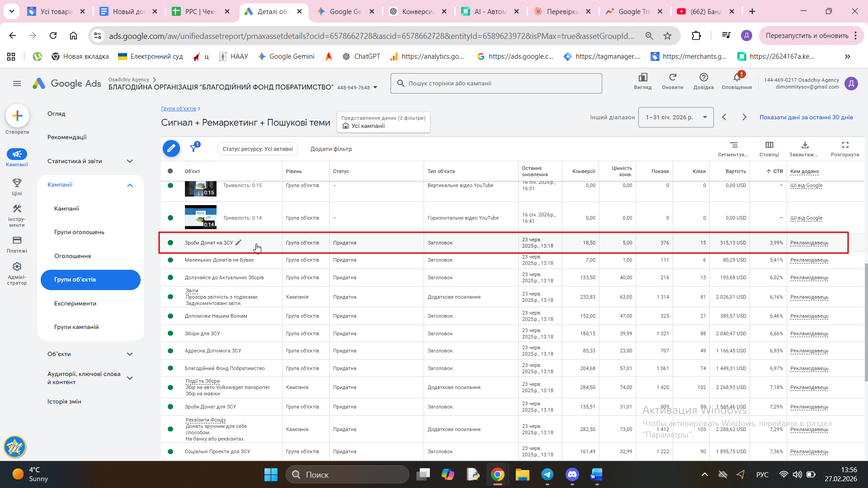Click the blue pencil edit button
Viewport: 868px width, 488px height.
171,148
